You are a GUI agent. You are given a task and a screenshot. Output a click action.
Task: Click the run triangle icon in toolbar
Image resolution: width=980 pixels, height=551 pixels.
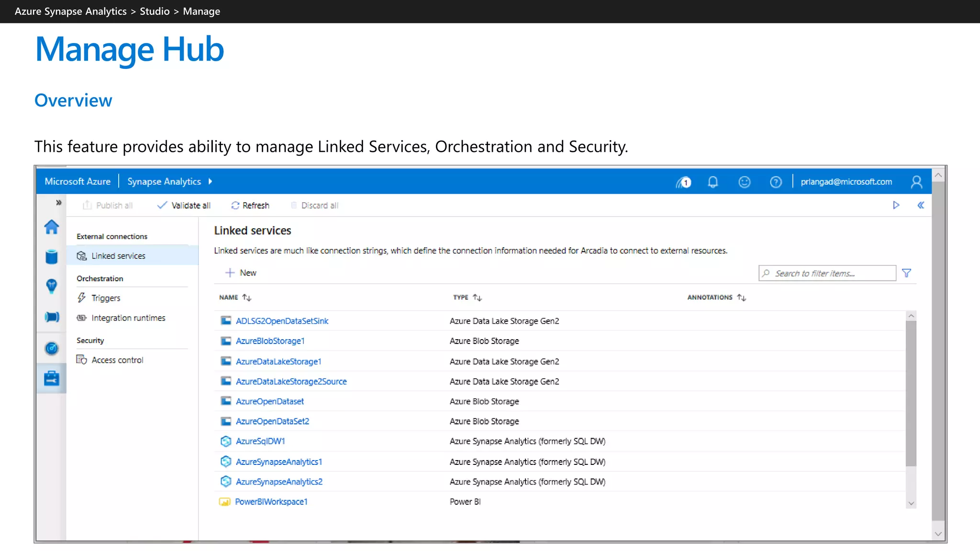coord(896,205)
